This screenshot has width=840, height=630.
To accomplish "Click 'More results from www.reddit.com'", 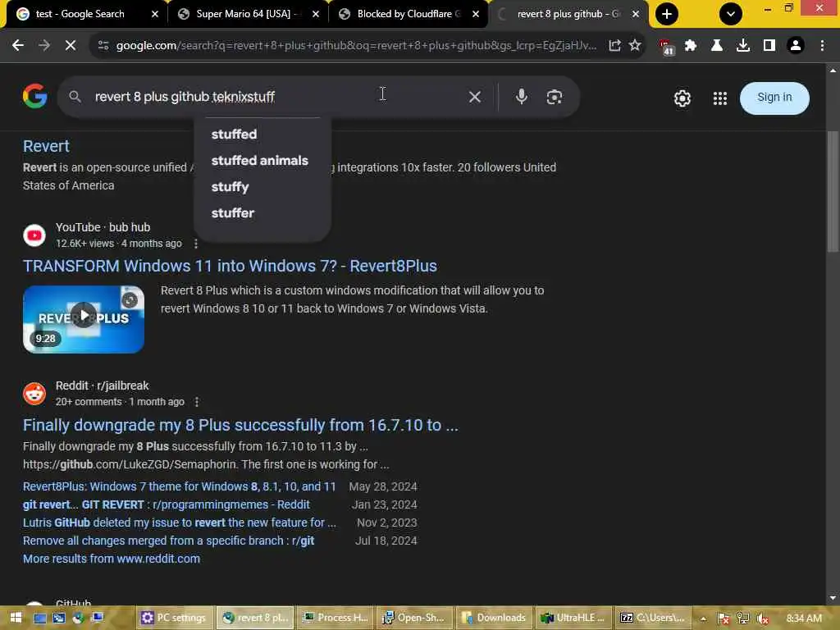I will coord(112,559).
